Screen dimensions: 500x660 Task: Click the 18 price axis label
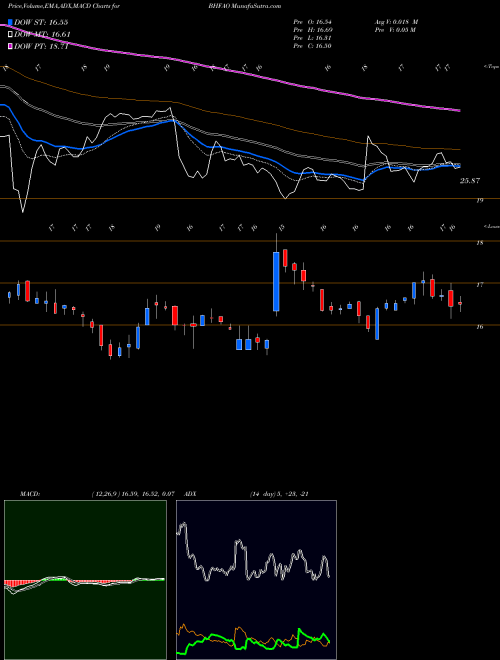pyautogui.click(x=479, y=243)
